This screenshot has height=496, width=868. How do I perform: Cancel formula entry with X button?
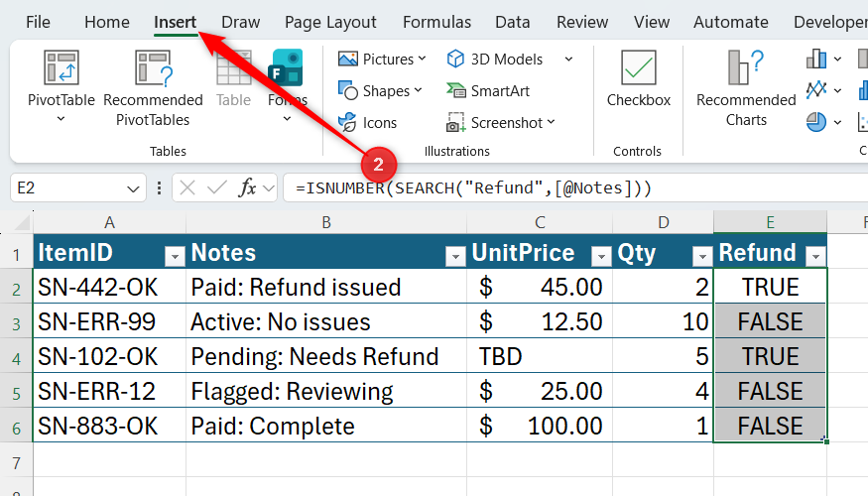click(x=187, y=188)
